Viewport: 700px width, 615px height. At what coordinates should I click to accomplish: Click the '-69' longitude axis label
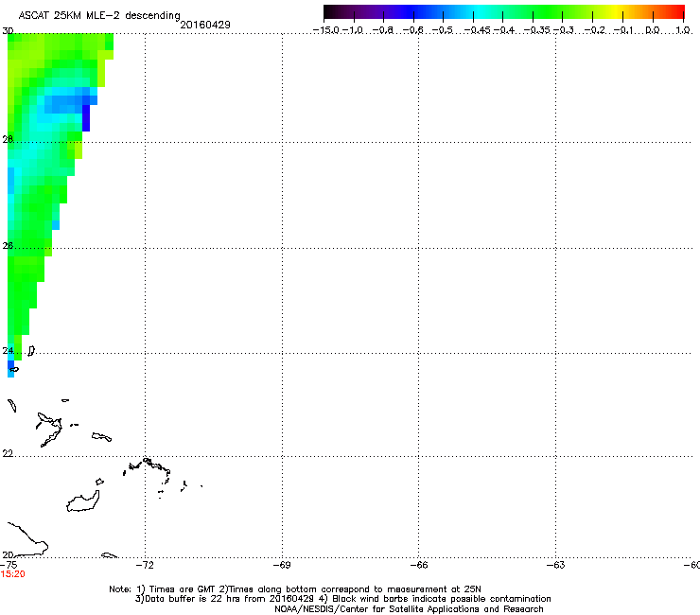click(282, 565)
